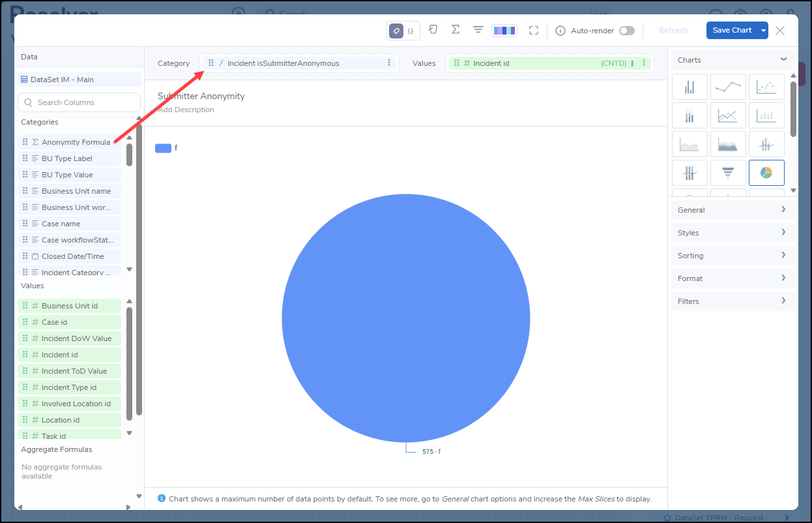
Task: Click the Save Chart button
Action: tap(732, 31)
